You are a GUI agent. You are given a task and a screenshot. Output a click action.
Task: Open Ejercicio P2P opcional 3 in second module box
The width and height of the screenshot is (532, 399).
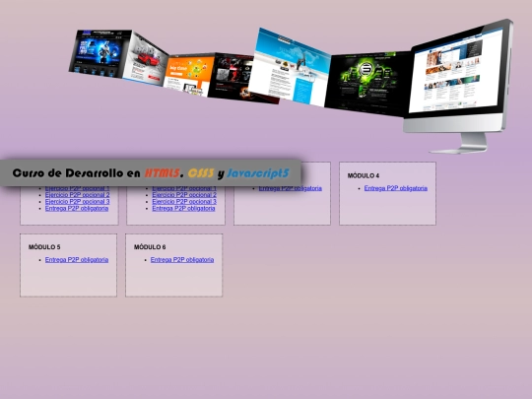(184, 202)
